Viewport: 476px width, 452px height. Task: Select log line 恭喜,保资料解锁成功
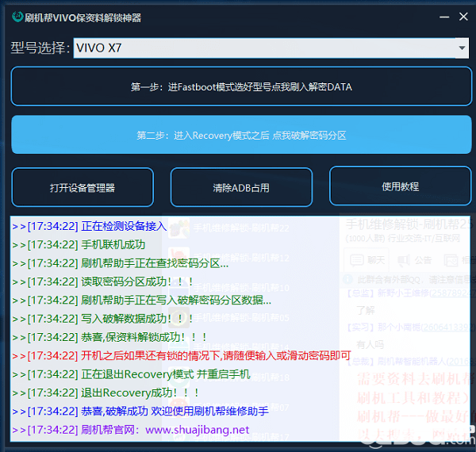coord(109,337)
